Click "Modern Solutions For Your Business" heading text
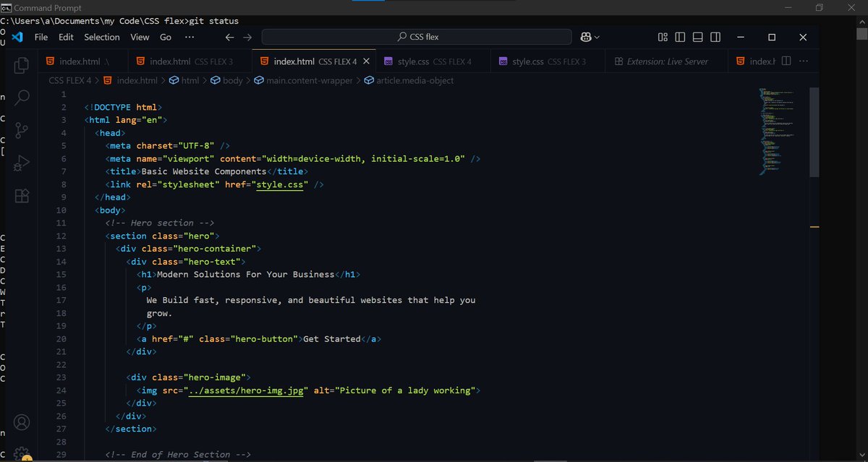 [245, 274]
